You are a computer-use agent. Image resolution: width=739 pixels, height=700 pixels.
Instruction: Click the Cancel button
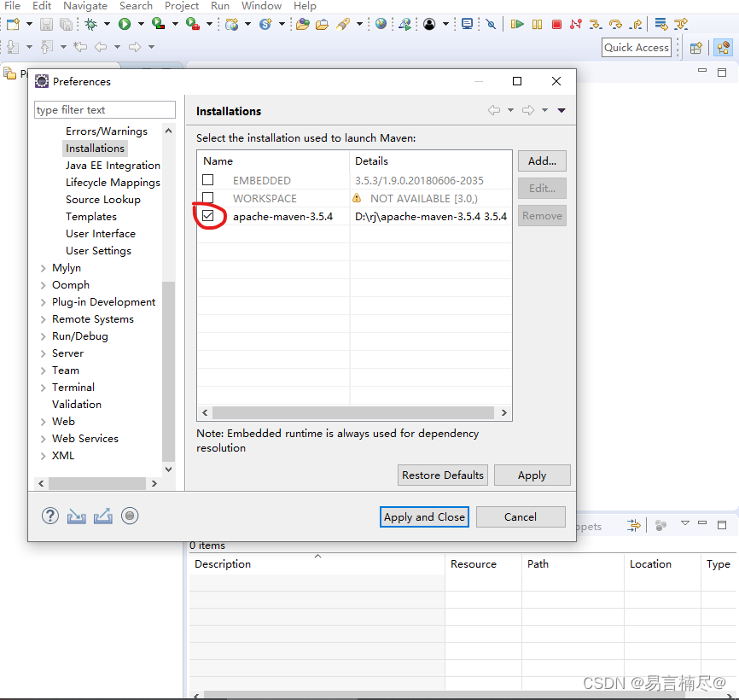521,517
